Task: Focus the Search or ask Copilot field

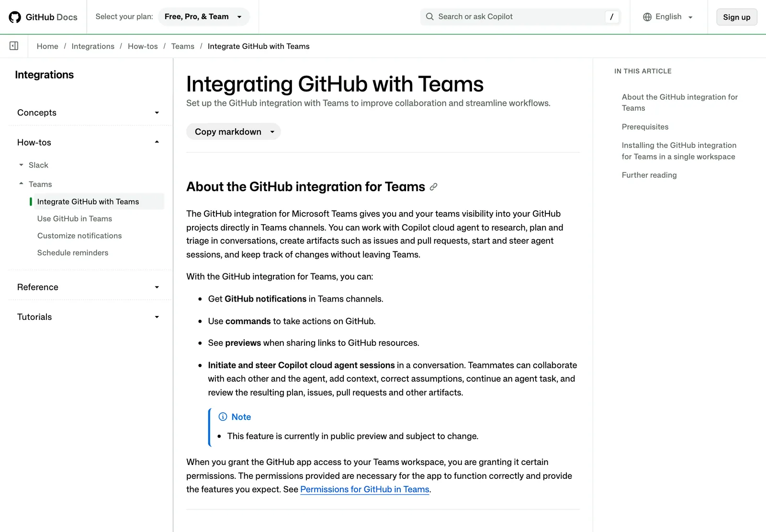Action: click(x=520, y=17)
